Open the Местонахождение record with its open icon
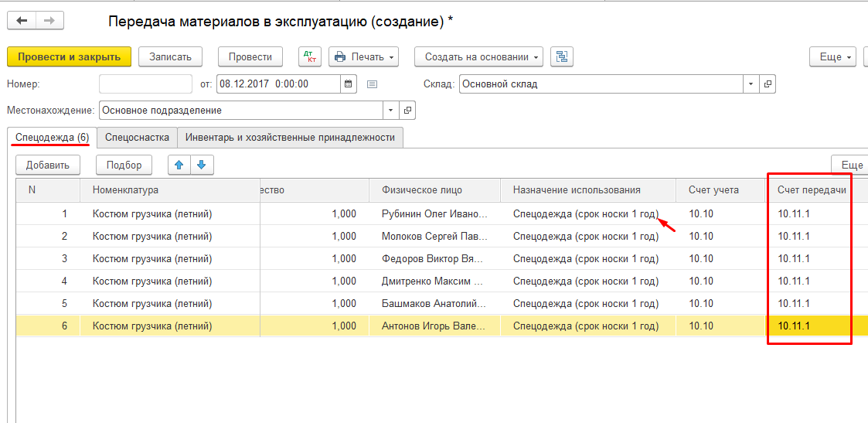868x423 pixels. (407, 110)
